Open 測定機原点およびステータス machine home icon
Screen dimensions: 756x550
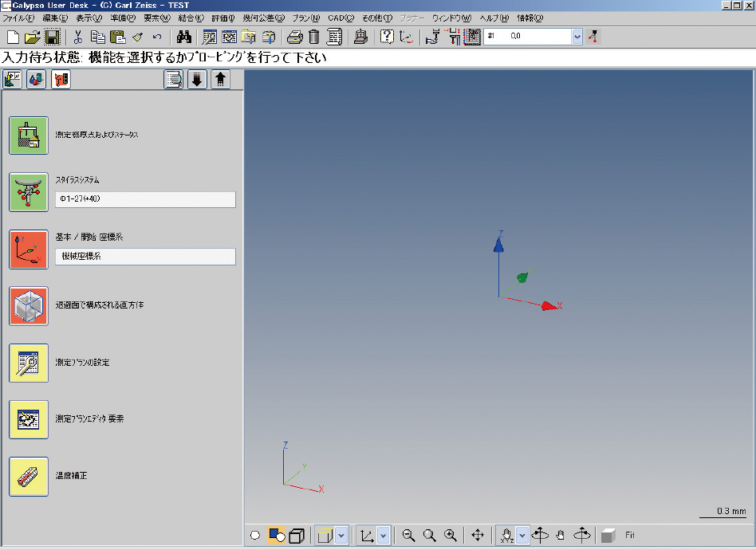click(x=29, y=136)
